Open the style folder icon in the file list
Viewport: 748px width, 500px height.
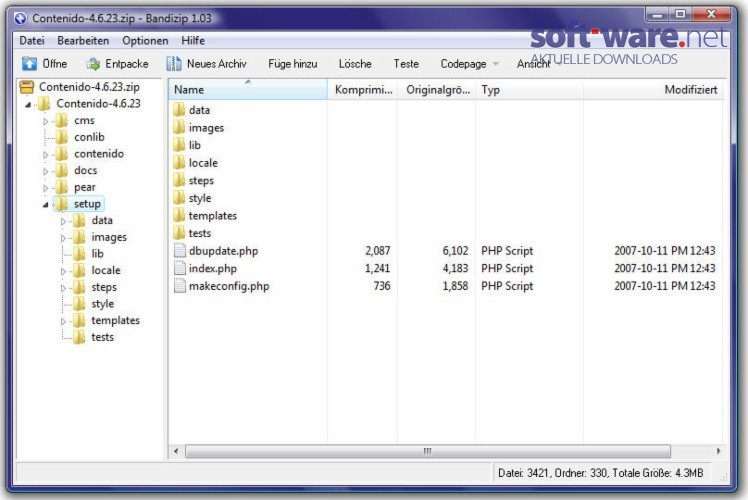click(x=179, y=198)
